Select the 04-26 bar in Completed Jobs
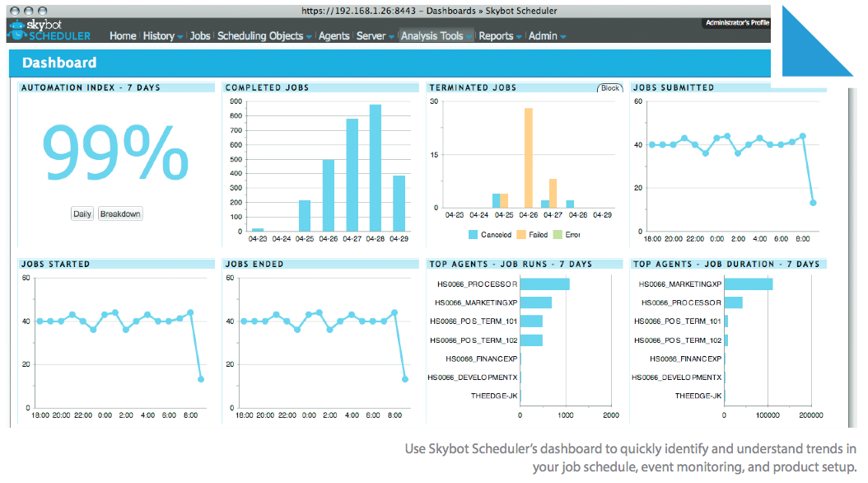The image size is (868, 483). click(x=329, y=195)
